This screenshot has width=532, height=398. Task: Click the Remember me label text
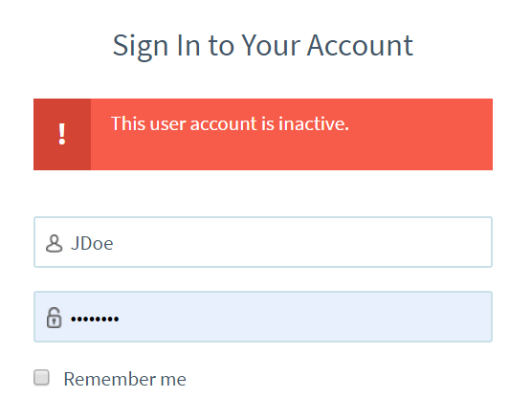(124, 379)
